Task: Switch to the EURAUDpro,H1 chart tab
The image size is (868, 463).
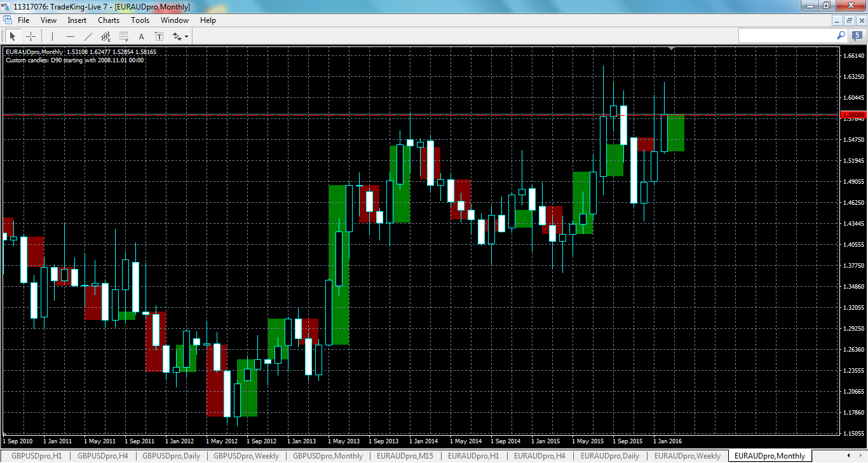Action: [x=474, y=456]
